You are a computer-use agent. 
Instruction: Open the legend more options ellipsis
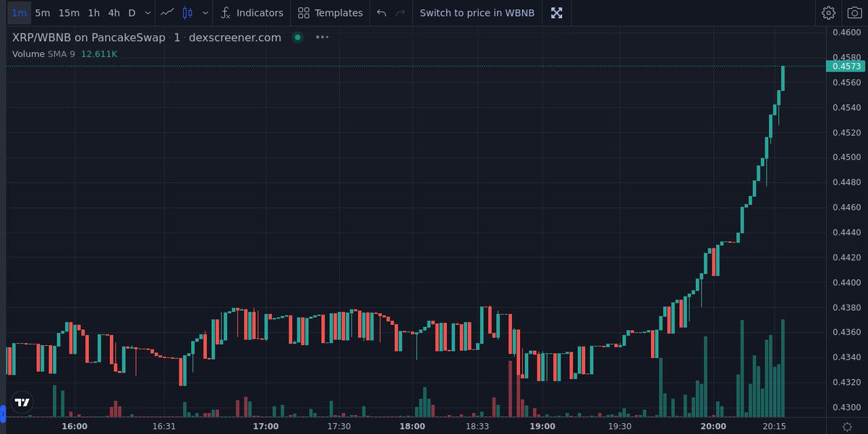click(x=322, y=37)
